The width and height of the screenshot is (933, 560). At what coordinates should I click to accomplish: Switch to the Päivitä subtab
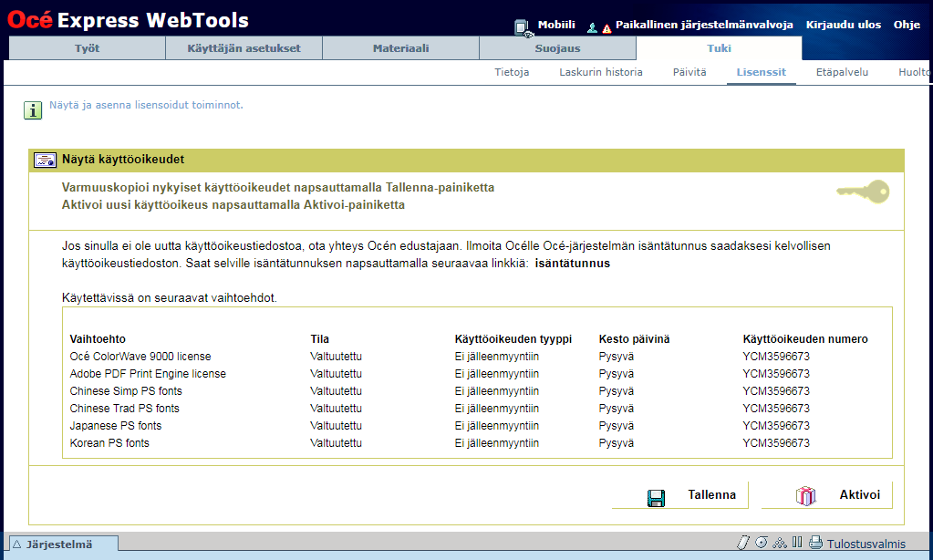pyautogui.click(x=689, y=72)
